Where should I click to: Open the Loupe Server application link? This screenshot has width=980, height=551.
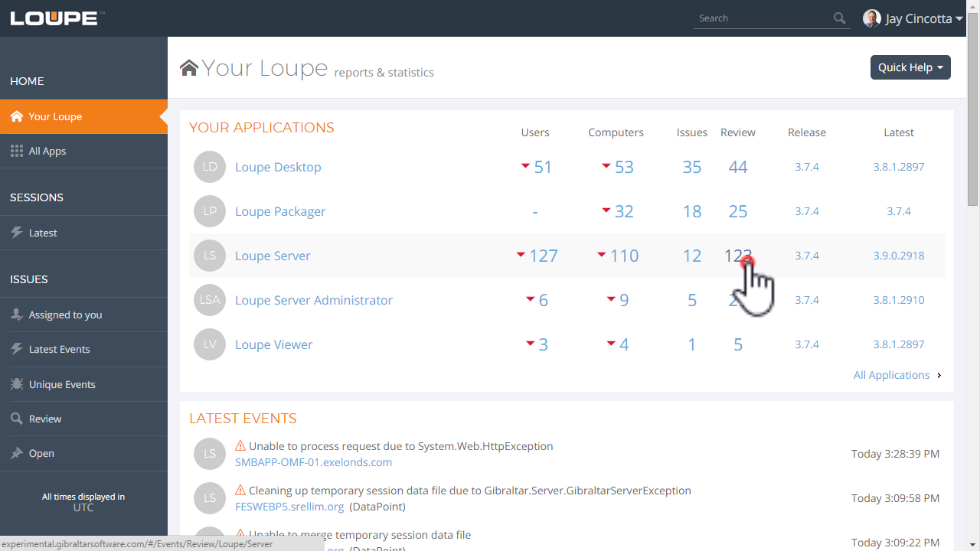(x=273, y=256)
